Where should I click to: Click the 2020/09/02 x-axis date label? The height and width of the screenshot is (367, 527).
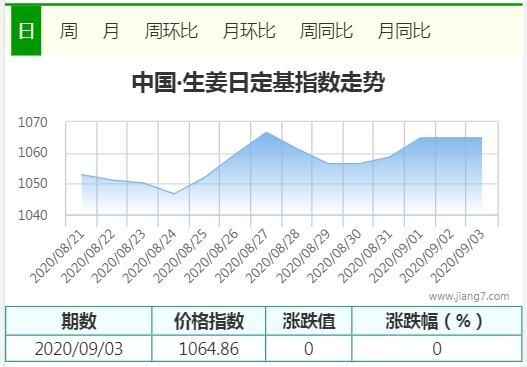[428, 256]
